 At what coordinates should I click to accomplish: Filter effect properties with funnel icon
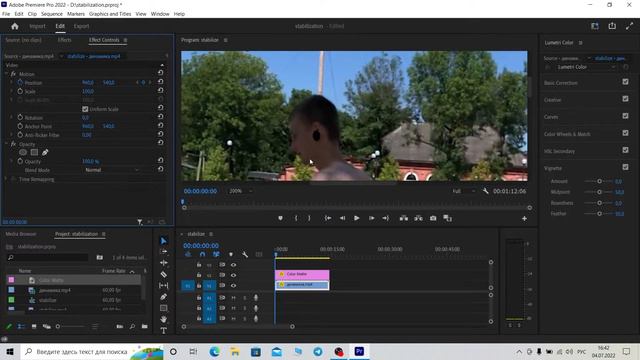coord(140,222)
